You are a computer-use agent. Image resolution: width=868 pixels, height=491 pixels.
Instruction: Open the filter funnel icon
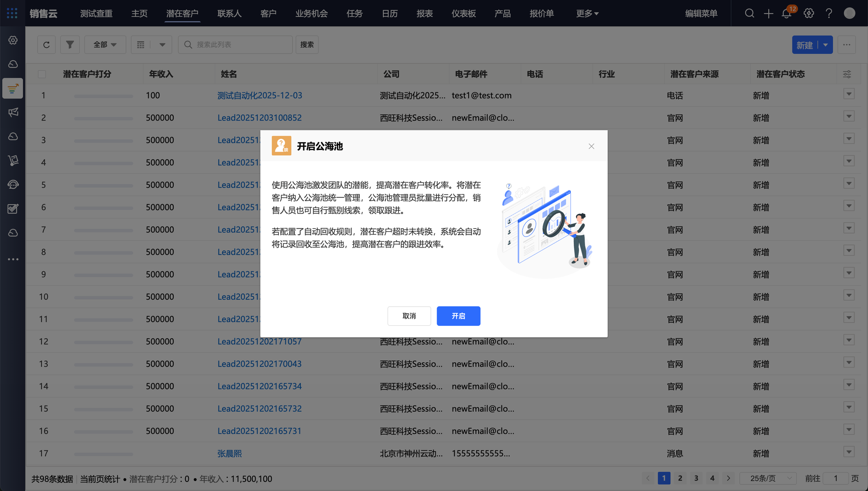pos(70,45)
